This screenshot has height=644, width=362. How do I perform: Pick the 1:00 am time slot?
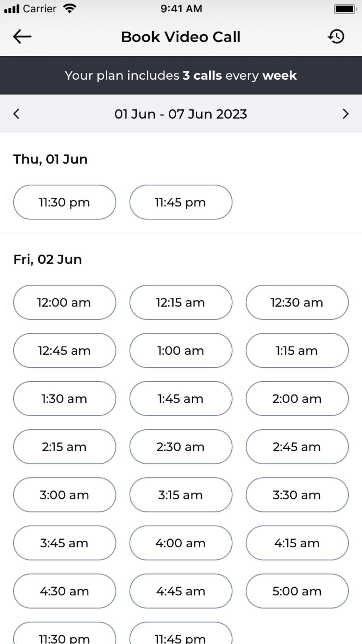[181, 351]
